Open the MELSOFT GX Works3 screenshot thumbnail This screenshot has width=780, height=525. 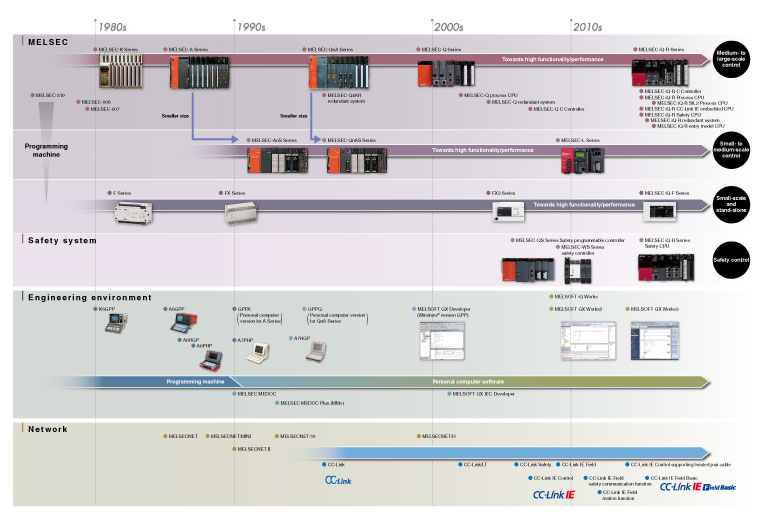[x=653, y=340]
